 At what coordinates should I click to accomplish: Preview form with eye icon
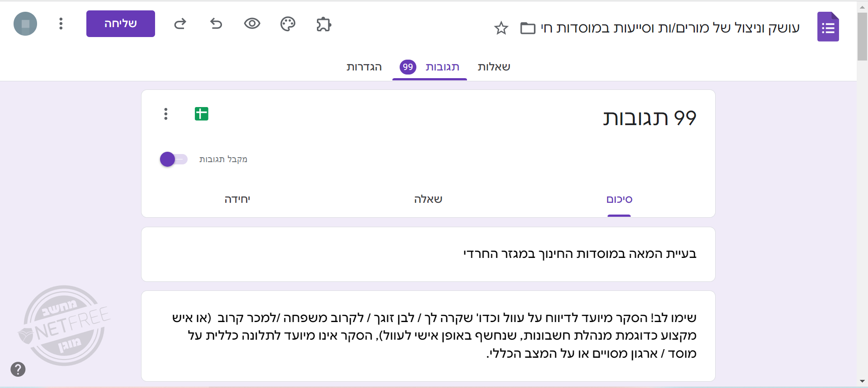coord(252,23)
